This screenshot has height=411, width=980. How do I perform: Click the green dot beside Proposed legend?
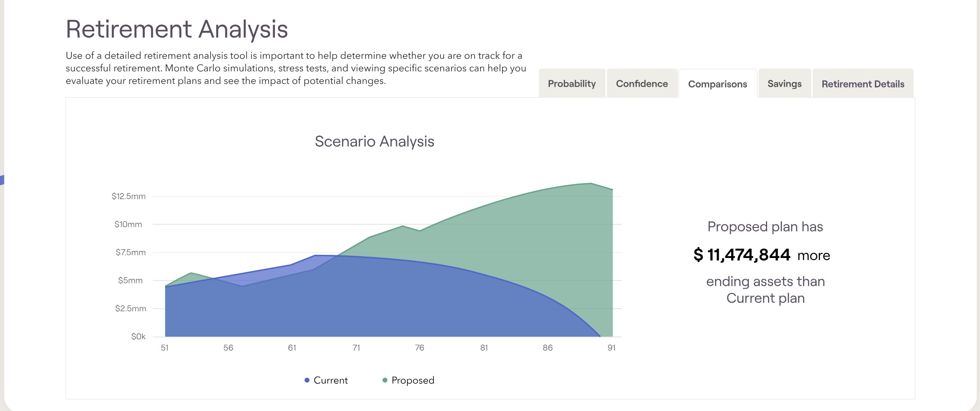(384, 380)
